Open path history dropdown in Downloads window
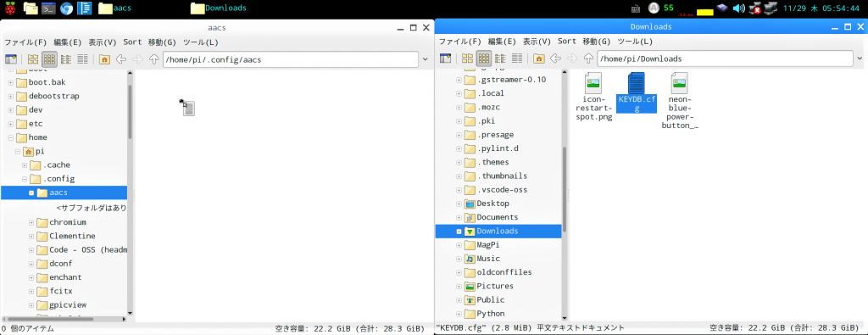 tap(860, 59)
